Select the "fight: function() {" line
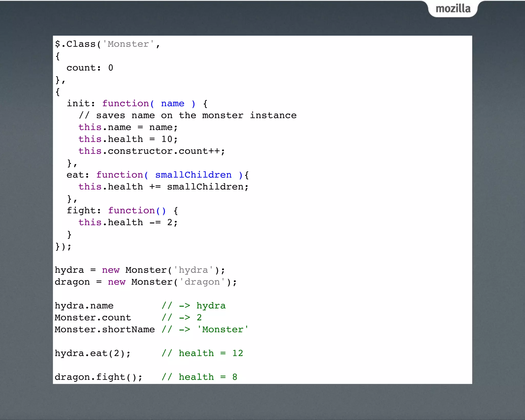 click(x=122, y=211)
